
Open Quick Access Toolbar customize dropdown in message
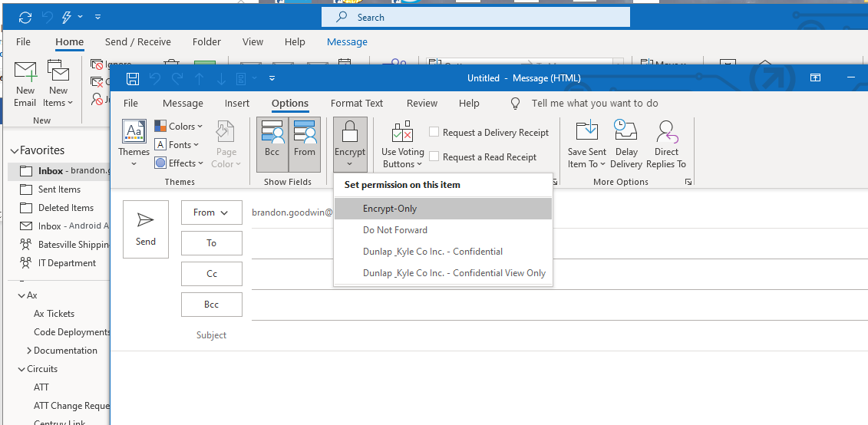tap(272, 78)
